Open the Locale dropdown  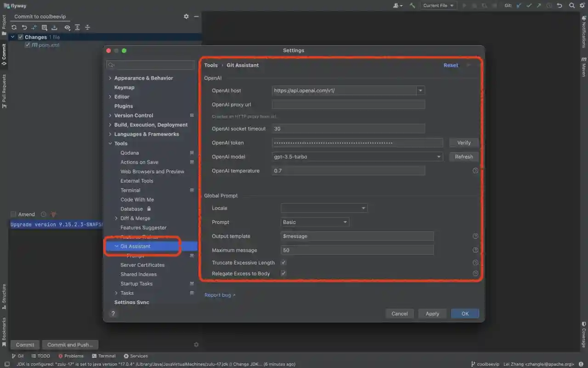coord(324,208)
